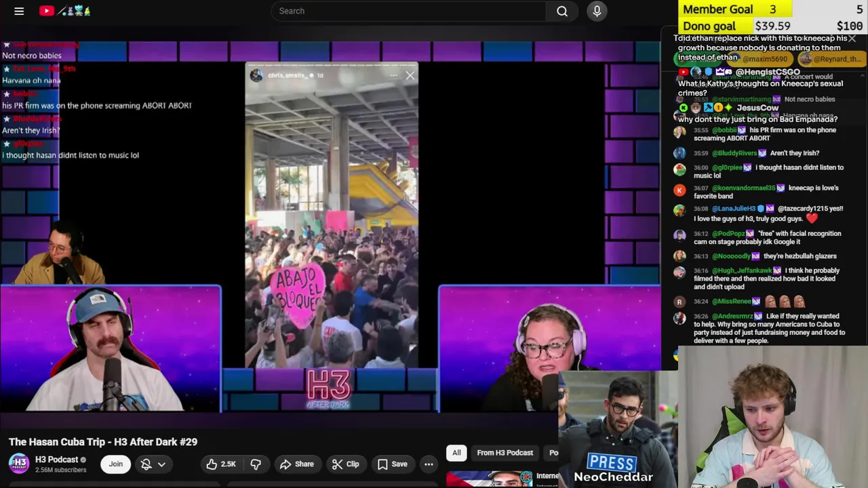Click the Member Goal label

coord(717,9)
